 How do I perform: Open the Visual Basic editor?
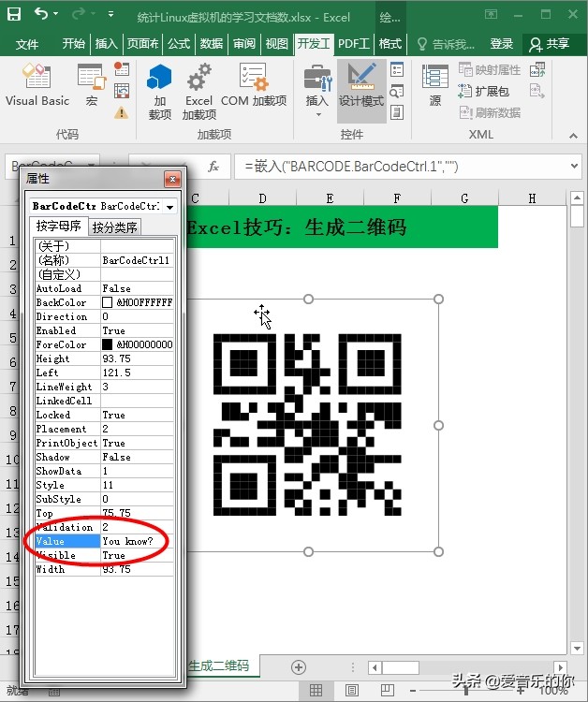click(x=37, y=85)
